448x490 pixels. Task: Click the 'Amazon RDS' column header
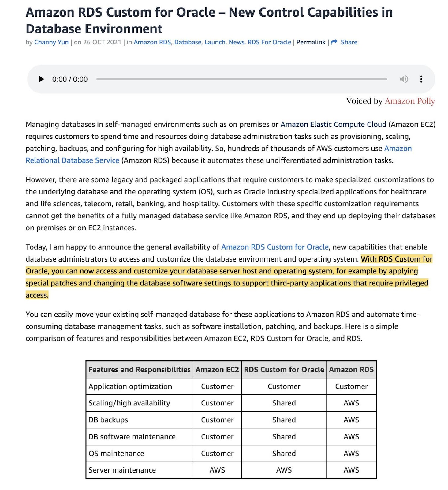point(351,370)
